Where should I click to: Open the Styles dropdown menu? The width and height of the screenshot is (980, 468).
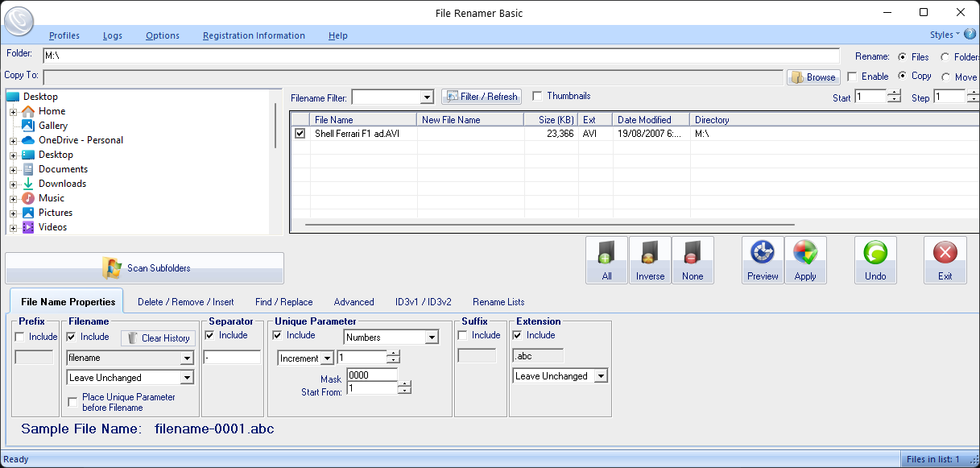[945, 35]
